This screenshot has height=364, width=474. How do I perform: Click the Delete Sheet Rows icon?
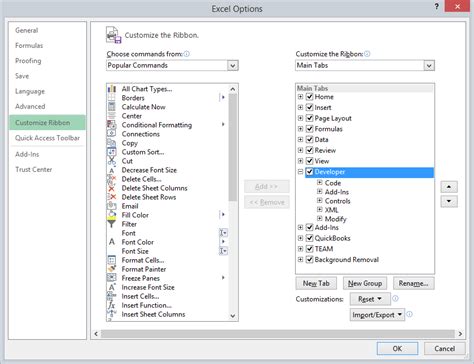click(x=112, y=197)
